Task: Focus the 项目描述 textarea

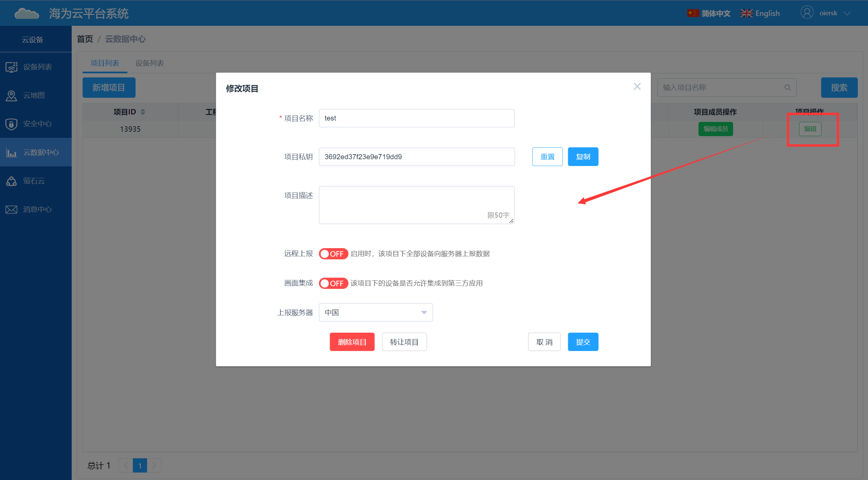Action: (x=417, y=205)
